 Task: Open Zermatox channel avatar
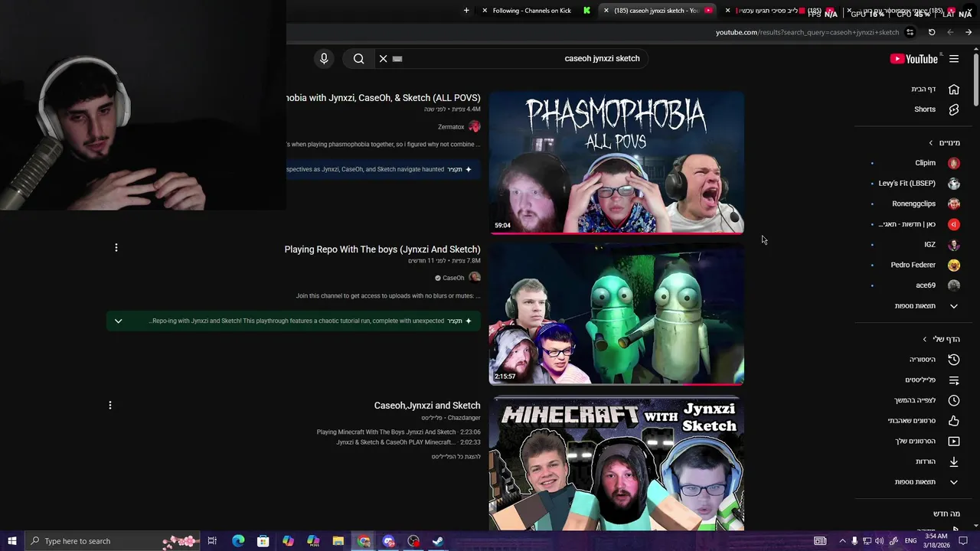pos(475,126)
